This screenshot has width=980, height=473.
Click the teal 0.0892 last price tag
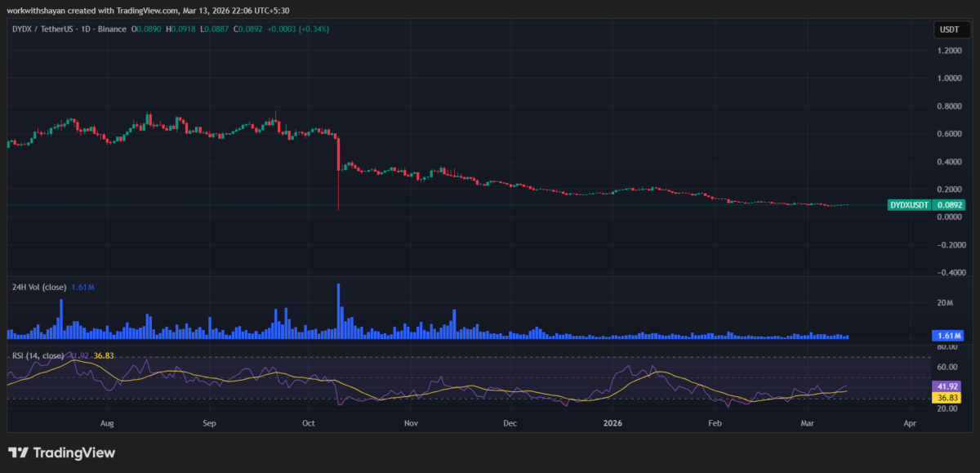[x=950, y=205]
